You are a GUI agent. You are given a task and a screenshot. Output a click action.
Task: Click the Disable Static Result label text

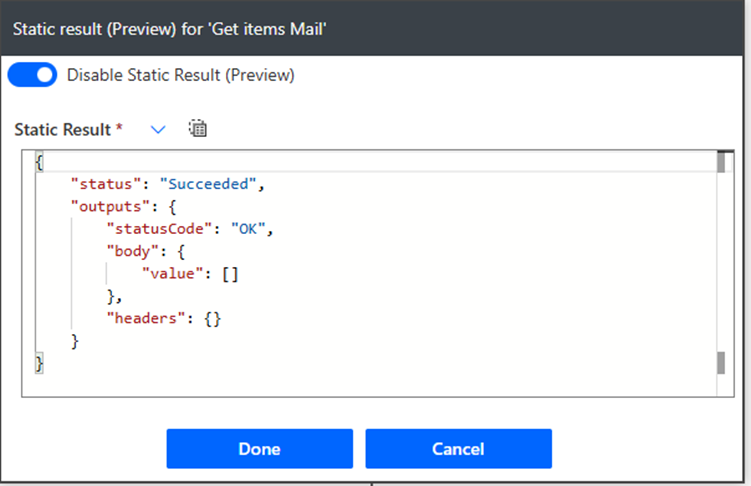[180, 75]
